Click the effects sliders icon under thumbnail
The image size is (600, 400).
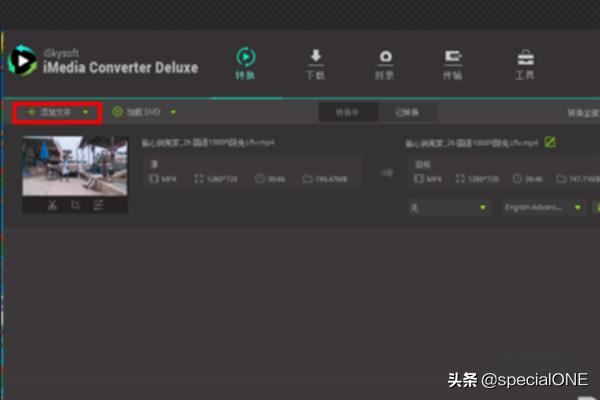pyautogui.click(x=98, y=205)
